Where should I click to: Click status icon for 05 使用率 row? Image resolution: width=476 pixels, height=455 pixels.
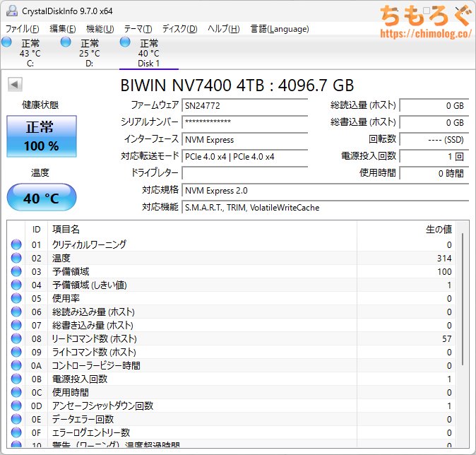click(16, 298)
